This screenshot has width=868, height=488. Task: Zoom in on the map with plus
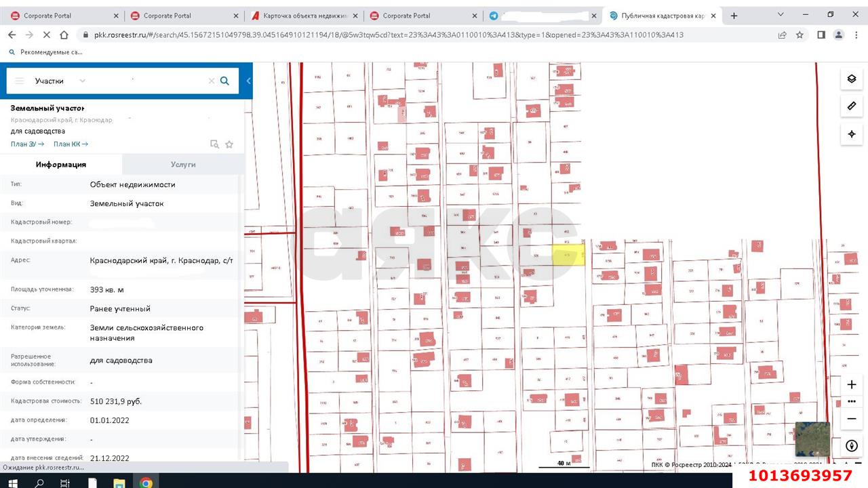[852, 384]
